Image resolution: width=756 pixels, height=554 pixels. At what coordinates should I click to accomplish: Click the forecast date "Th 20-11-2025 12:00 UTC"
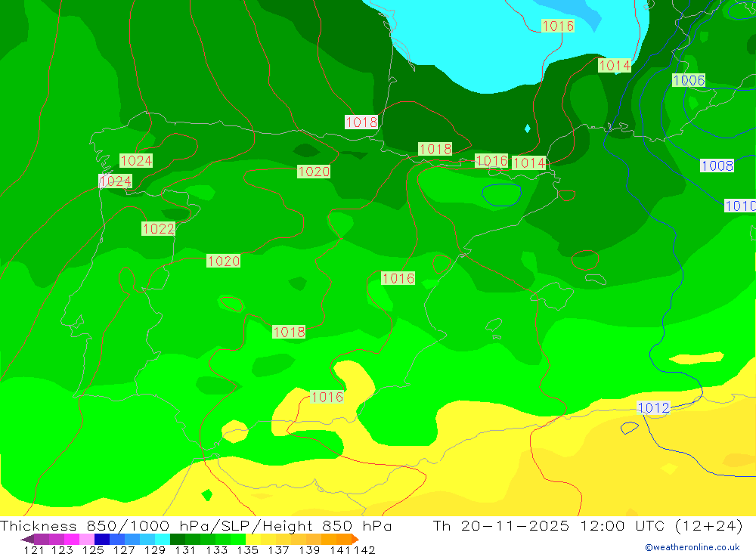pos(549,525)
